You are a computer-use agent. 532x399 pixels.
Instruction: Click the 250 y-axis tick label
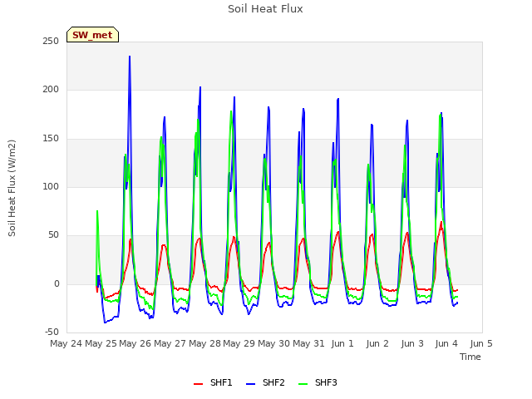(x=51, y=41)
